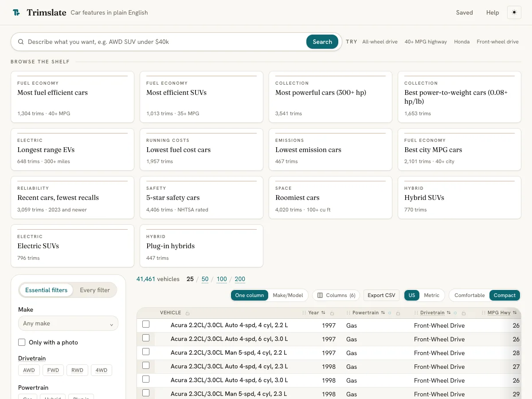
Task: Choose Comfortable row density
Action: [469, 295]
